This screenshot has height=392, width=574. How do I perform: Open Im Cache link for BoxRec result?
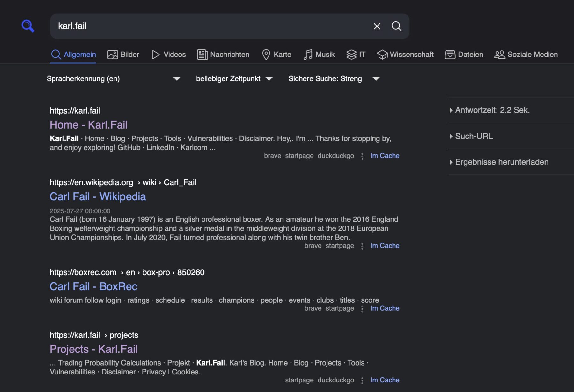coord(385,308)
